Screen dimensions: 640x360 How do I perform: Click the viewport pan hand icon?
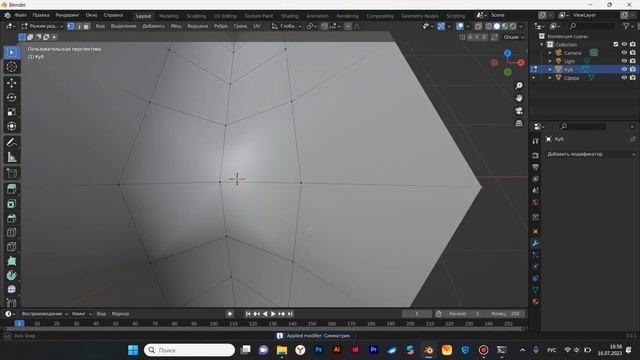pos(519,98)
